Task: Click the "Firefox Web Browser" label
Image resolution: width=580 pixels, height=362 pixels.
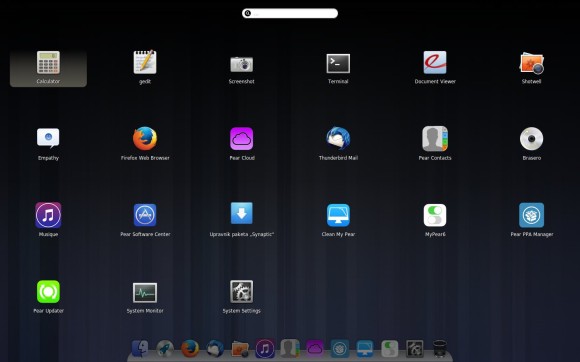Action: [145, 158]
